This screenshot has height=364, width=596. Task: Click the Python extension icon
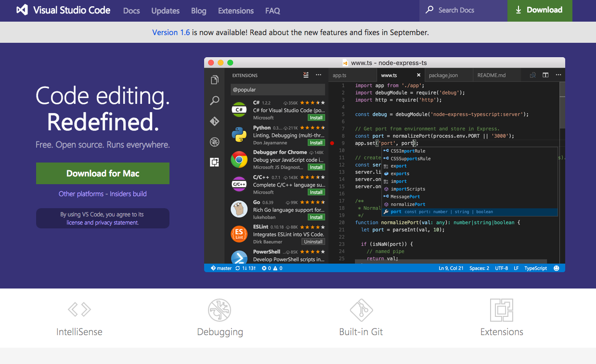tap(239, 135)
